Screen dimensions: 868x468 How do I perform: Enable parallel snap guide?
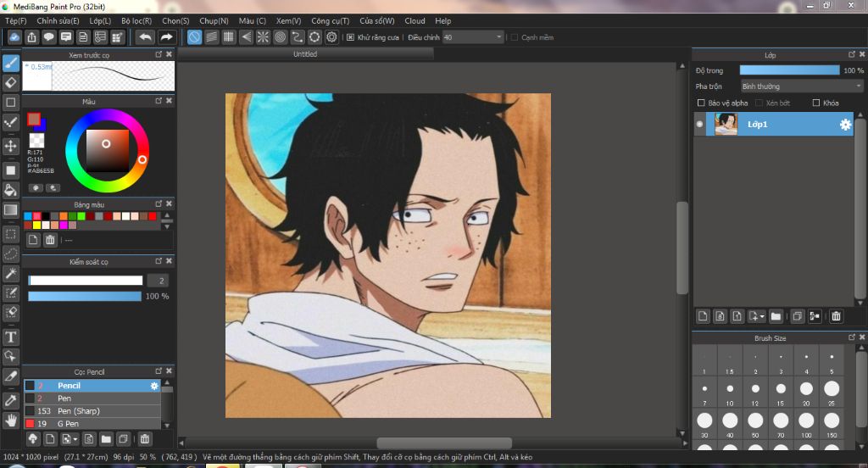click(x=211, y=37)
